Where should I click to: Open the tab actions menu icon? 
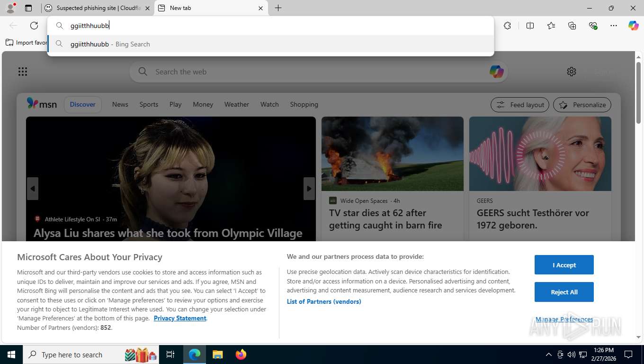[28, 8]
